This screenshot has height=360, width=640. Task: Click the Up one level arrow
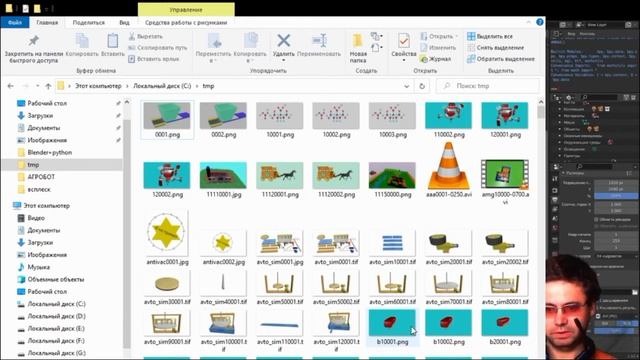(x=48, y=86)
